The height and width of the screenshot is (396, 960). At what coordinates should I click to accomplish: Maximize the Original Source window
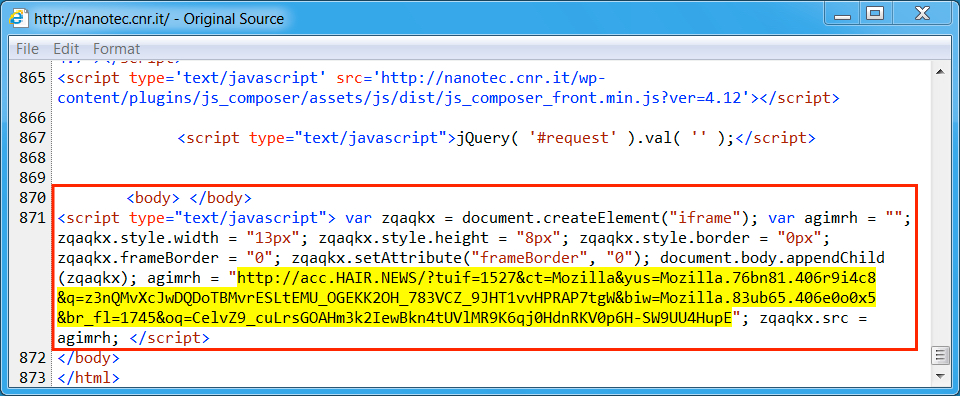point(876,13)
